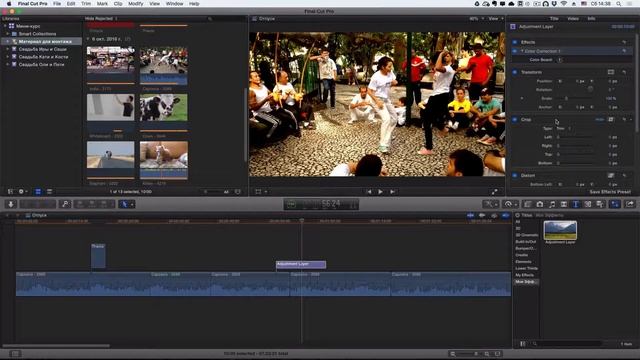Screen dimensions: 640x360
Task: Open the Modify menu
Action: click(x=136, y=4)
